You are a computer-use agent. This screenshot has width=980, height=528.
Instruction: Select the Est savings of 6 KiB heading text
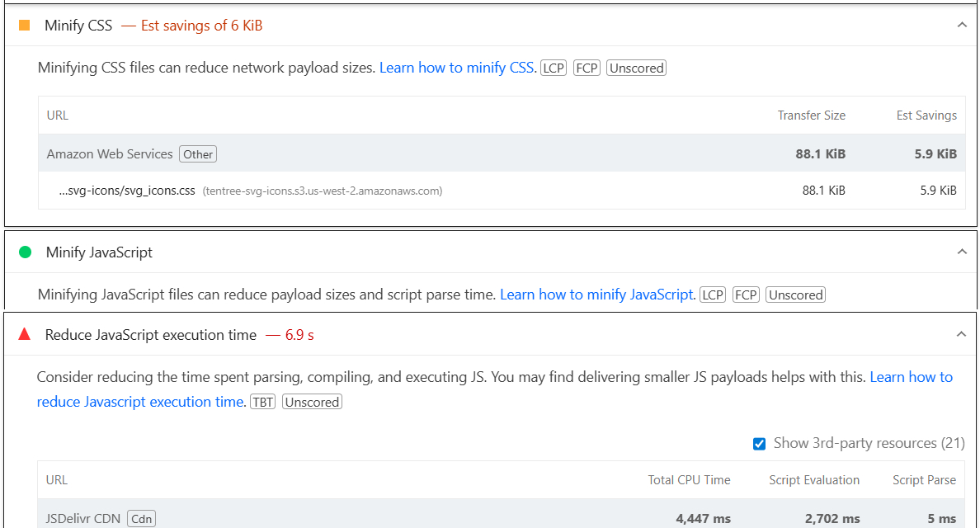point(201,25)
